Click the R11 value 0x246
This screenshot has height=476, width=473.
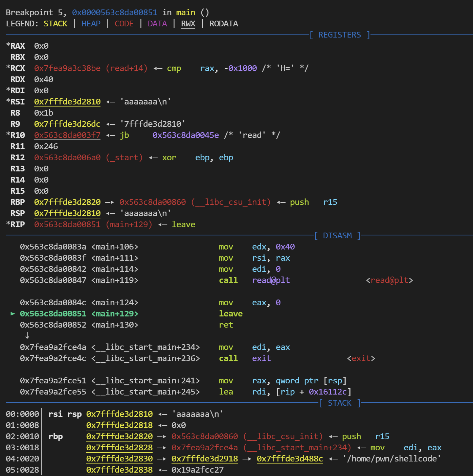pyautogui.click(x=46, y=146)
